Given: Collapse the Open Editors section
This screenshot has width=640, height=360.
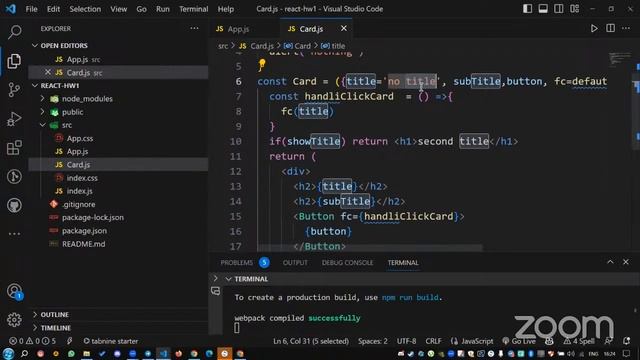Looking at the screenshot, I should click(x=35, y=45).
